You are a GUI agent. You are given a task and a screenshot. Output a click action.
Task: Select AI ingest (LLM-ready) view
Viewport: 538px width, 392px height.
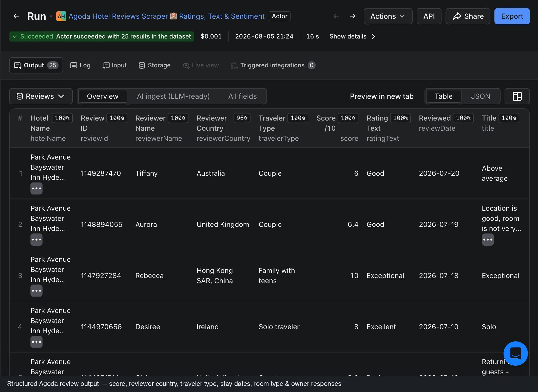pyautogui.click(x=173, y=96)
